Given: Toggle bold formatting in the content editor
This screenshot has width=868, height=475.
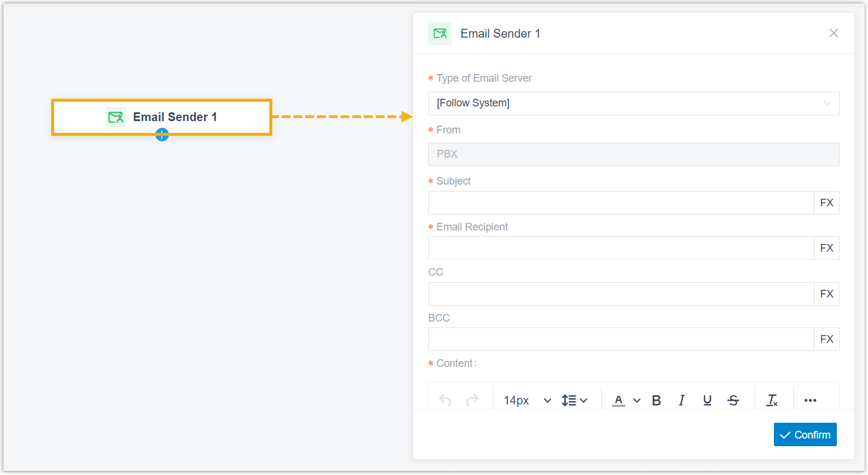Looking at the screenshot, I should point(656,400).
